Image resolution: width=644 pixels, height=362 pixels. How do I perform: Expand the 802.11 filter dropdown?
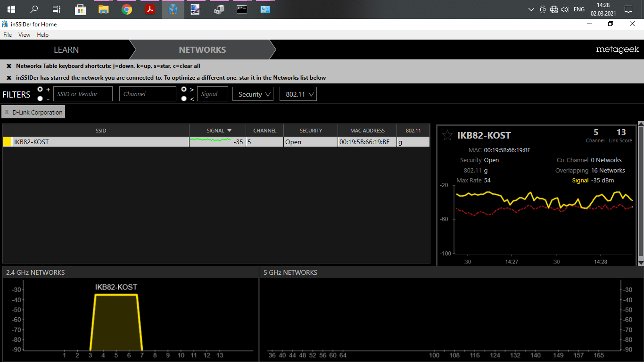coord(297,94)
